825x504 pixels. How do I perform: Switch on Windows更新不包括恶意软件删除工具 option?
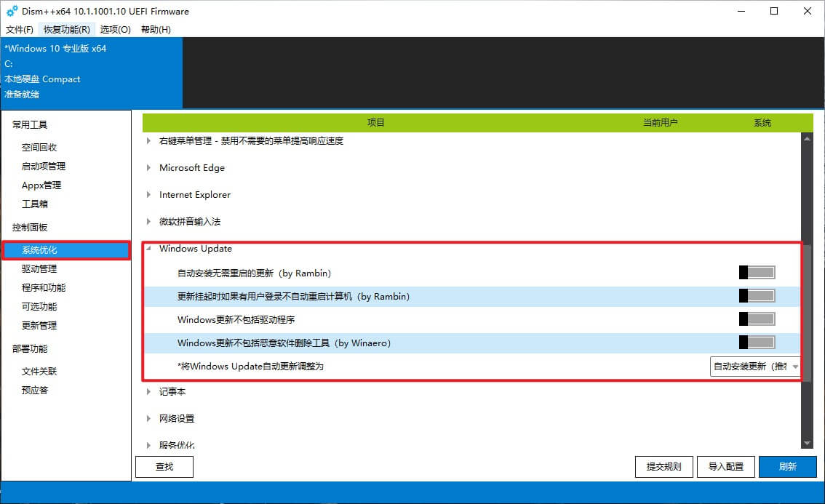pyautogui.click(x=757, y=343)
